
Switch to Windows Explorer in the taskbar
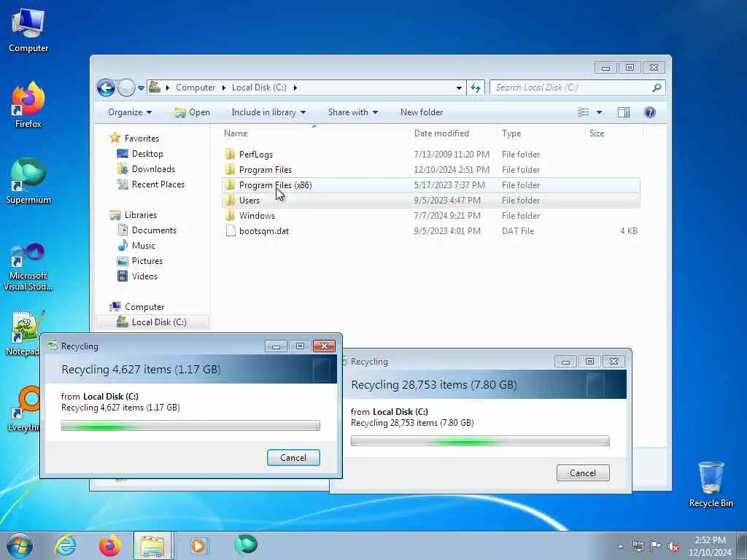point(152,545)
